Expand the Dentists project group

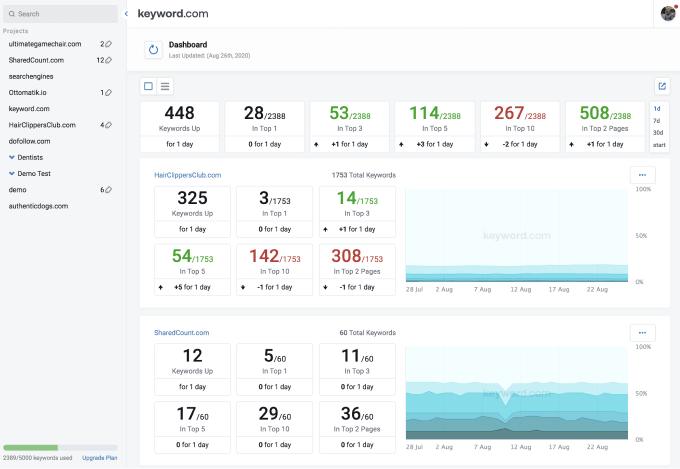click(12, 157)
